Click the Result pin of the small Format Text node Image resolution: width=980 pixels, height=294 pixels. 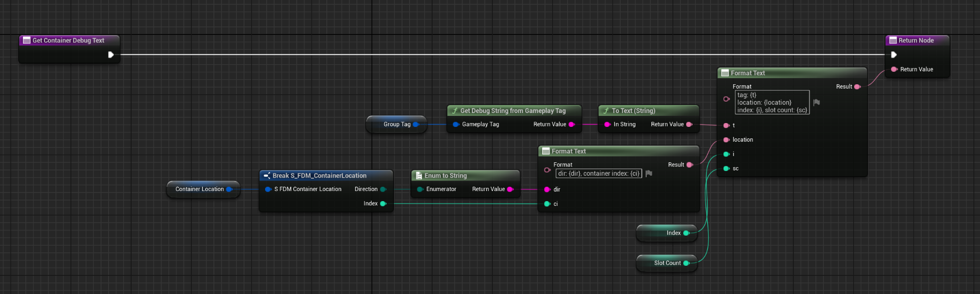point(690,165)
